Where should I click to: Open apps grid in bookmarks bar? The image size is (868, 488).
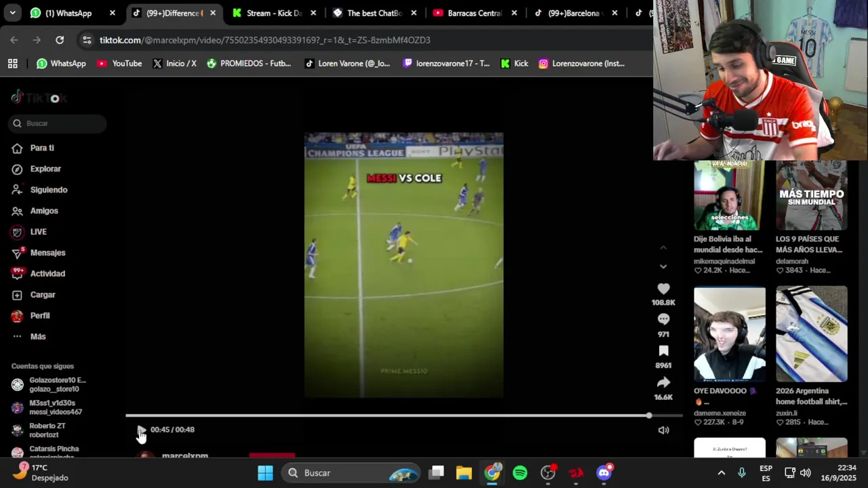point(12,64)
